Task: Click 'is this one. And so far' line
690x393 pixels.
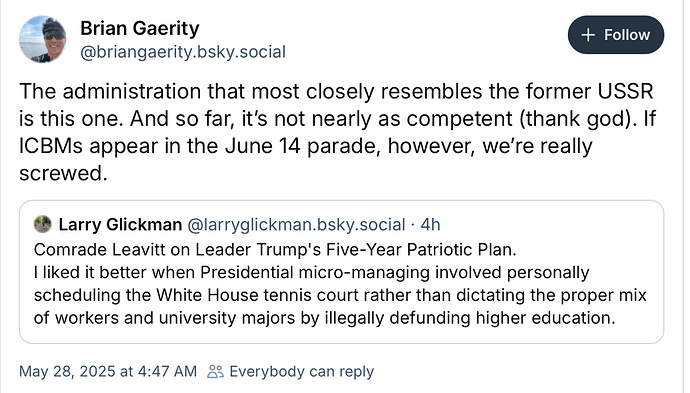Action: 338,118
